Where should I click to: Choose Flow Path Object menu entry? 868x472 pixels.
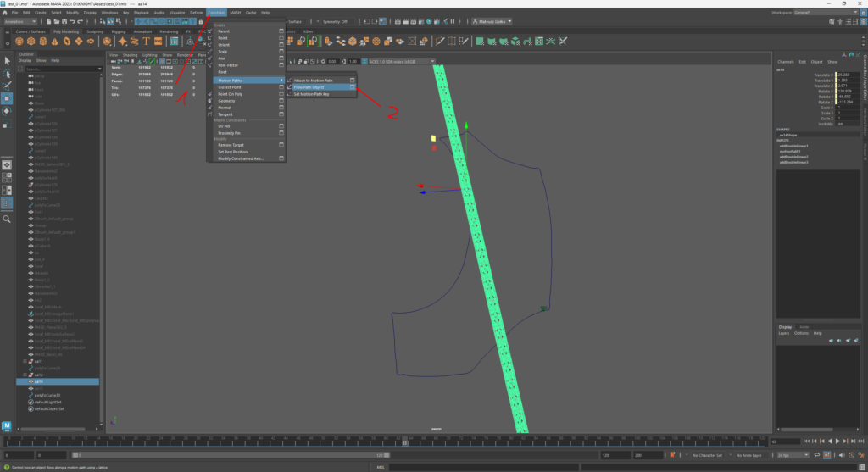[310, 87]
